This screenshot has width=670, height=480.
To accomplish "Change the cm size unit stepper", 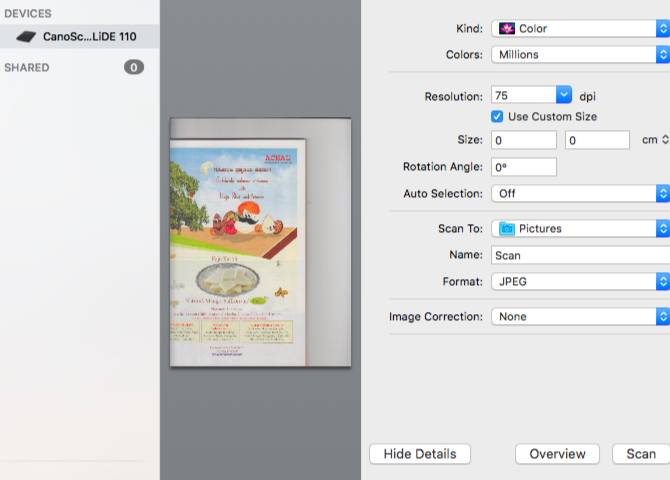I will pyautogui.click(x=665, y=140).
